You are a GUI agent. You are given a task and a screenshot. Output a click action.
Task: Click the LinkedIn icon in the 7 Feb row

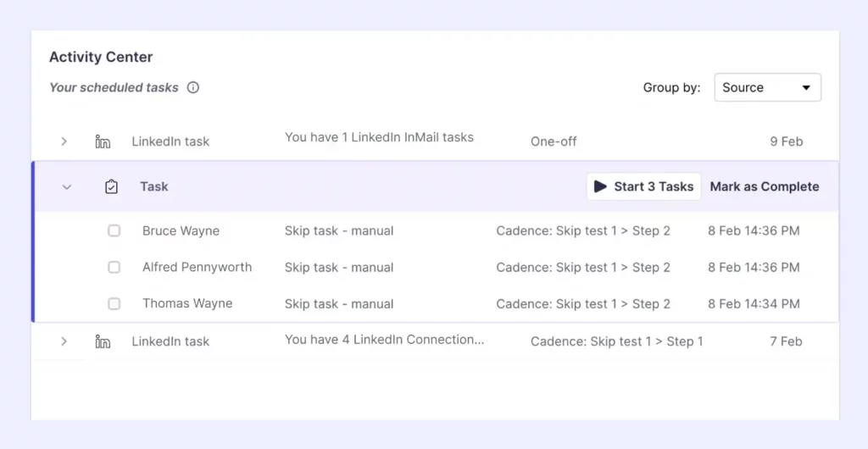103,341
